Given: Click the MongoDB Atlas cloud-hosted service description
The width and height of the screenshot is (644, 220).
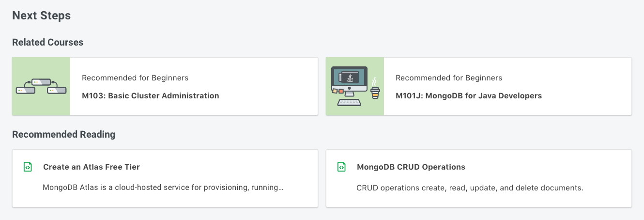Looking at the screenshot, I should (x=163, y=188).
